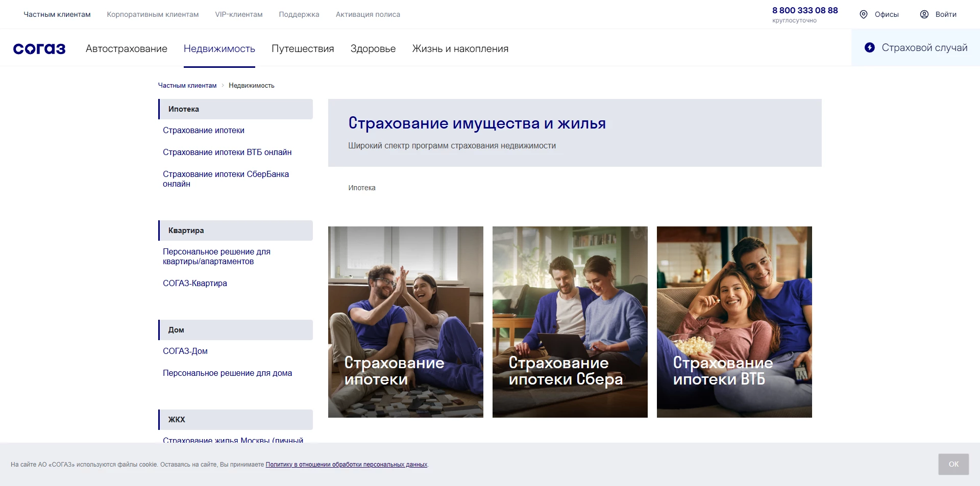The width and height of the screenshot is (980, 486).
Task: Open the Путешествия section
Action: (x=302, y=48)
